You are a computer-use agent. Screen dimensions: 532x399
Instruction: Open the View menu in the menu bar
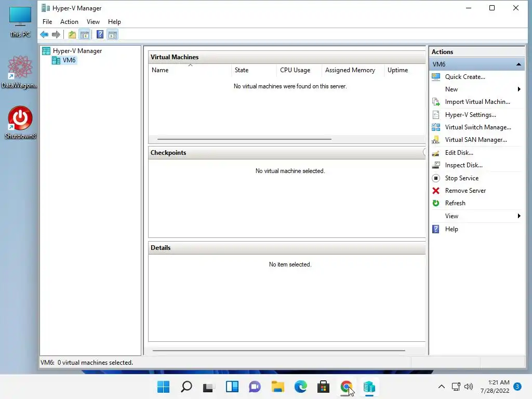(x=93, y=22)
